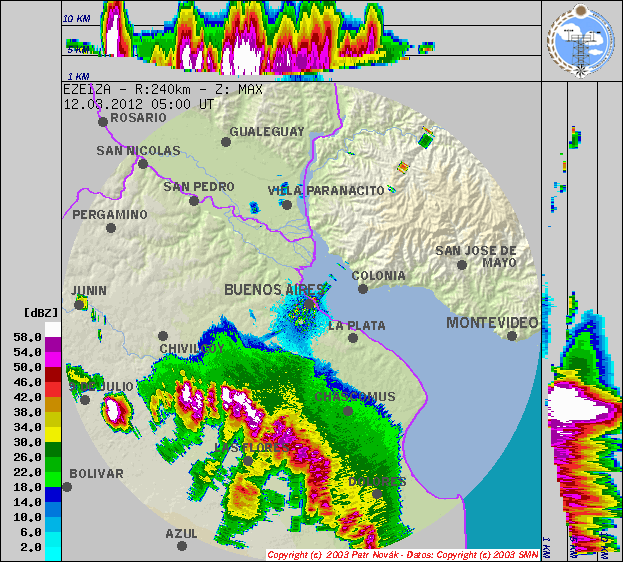This screenshot has width=623, height=562.
Task: Click the purple 54.0 dBZ legend swatch
Action: coord(53,345)
